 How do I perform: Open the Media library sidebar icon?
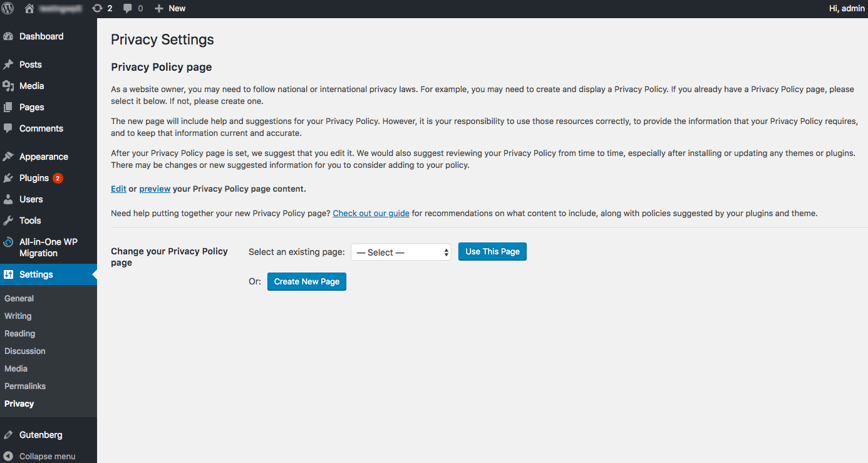tap(9, 85)
